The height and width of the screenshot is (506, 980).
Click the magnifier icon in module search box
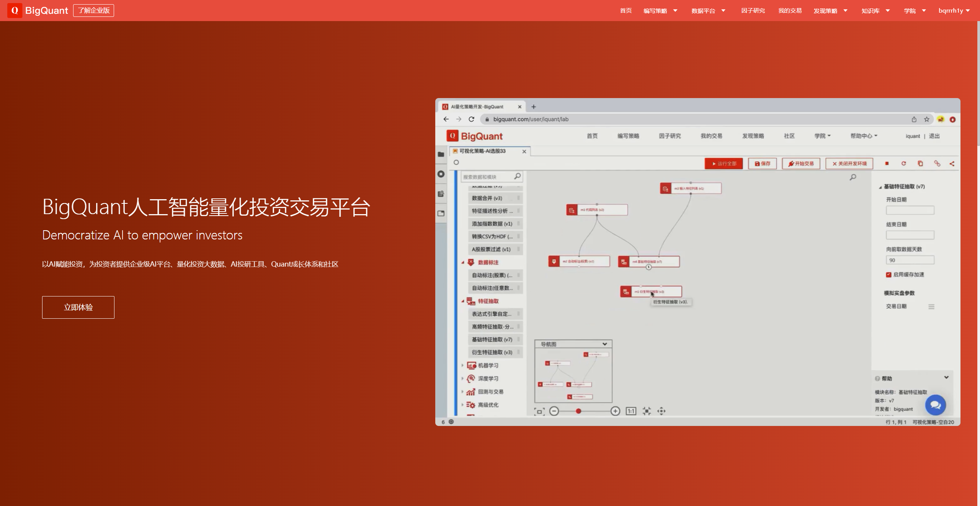click(517, 176)
